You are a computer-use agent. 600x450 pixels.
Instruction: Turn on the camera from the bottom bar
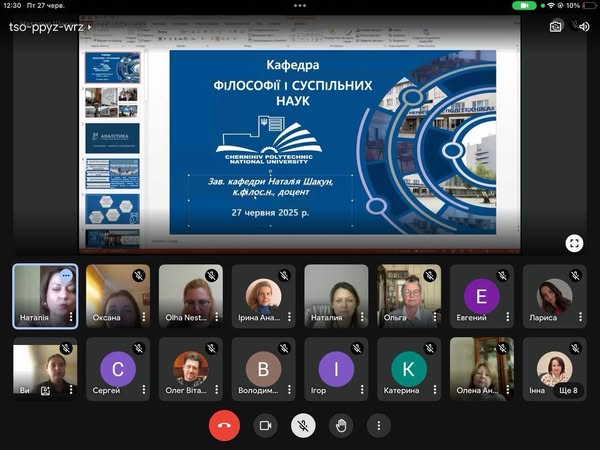click(265, 425)
